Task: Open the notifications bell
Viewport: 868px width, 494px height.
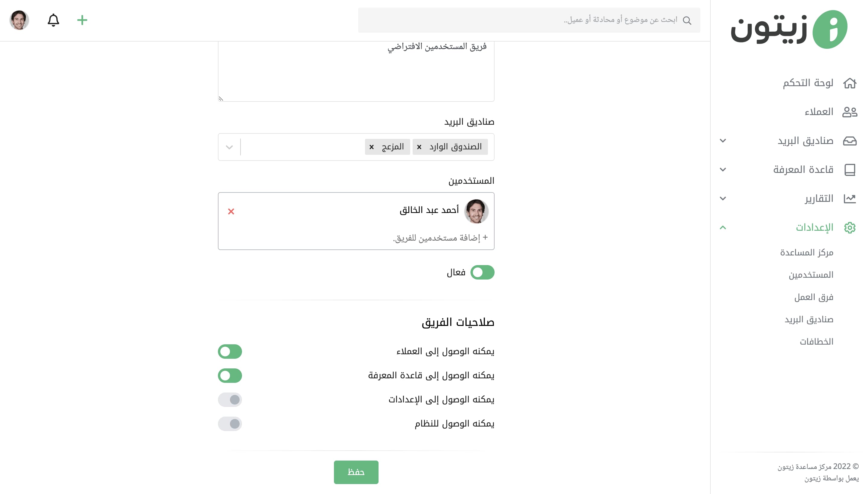Action: pyautogui.click(x=53, y=20)
